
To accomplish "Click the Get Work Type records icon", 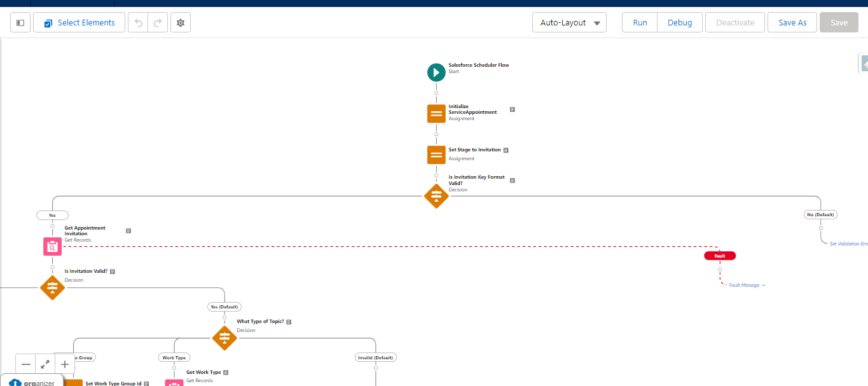I will click(174, 383).
